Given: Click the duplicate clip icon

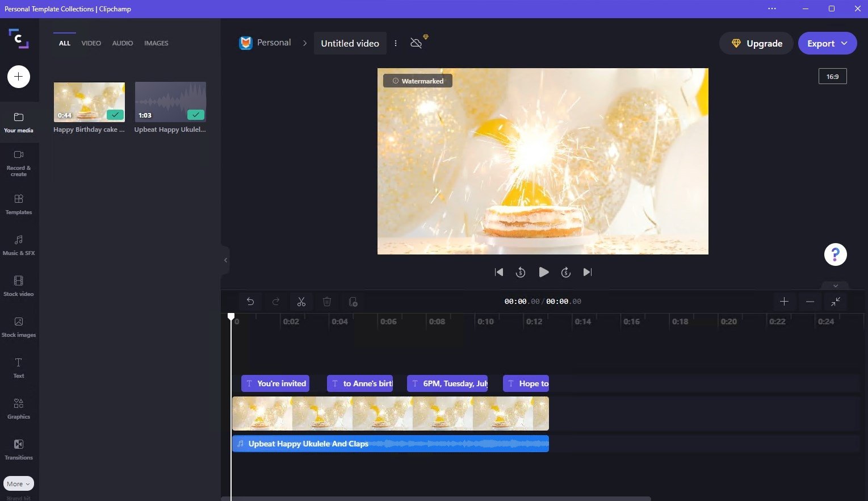Looking at the screenshot, I should (x=353, y=302).
